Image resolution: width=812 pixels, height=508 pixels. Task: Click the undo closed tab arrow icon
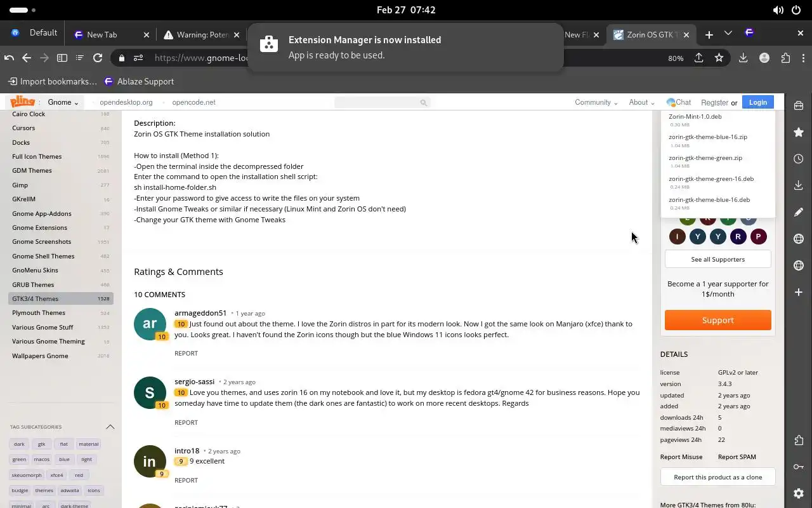(x=9, y=58)
